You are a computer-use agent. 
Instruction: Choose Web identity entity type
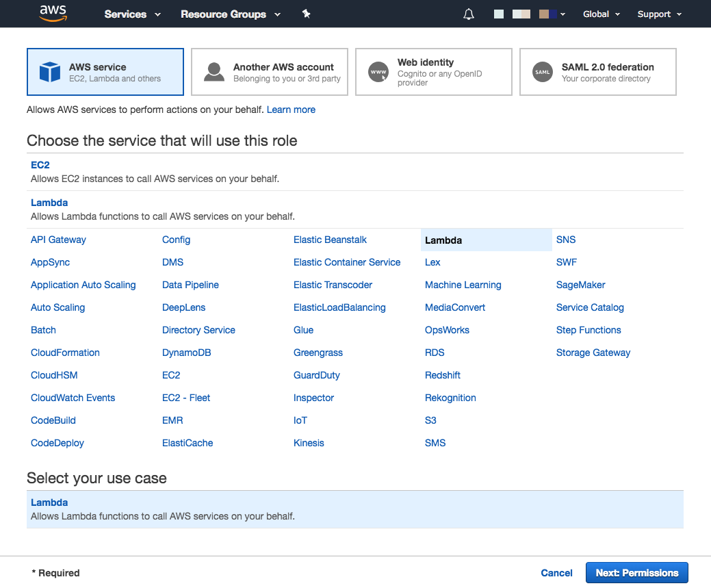433,72
